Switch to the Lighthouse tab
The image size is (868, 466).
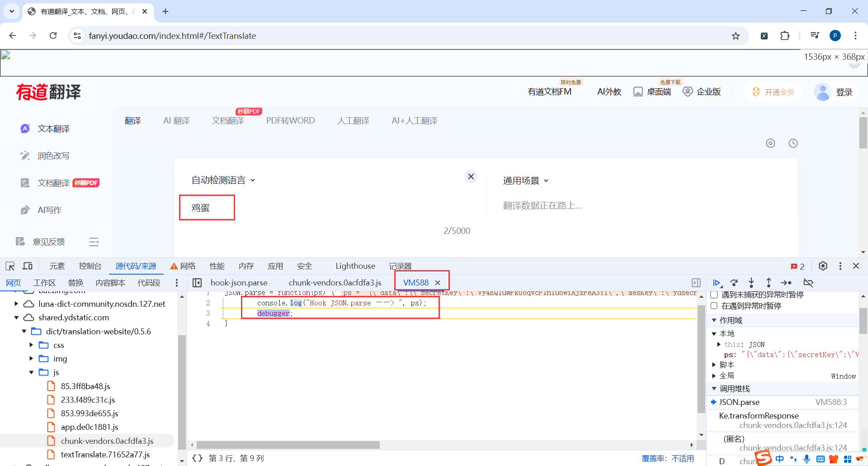(355, 266)
